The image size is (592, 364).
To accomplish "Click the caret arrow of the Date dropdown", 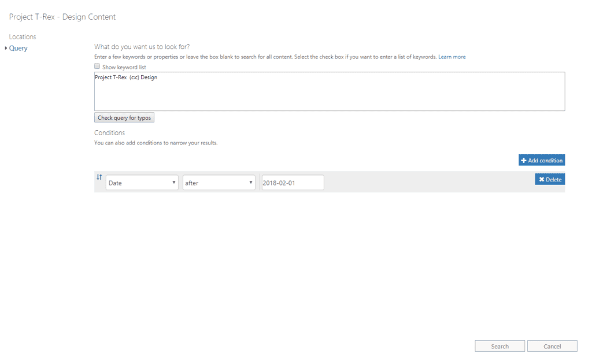I will click(x=174, y=183).
